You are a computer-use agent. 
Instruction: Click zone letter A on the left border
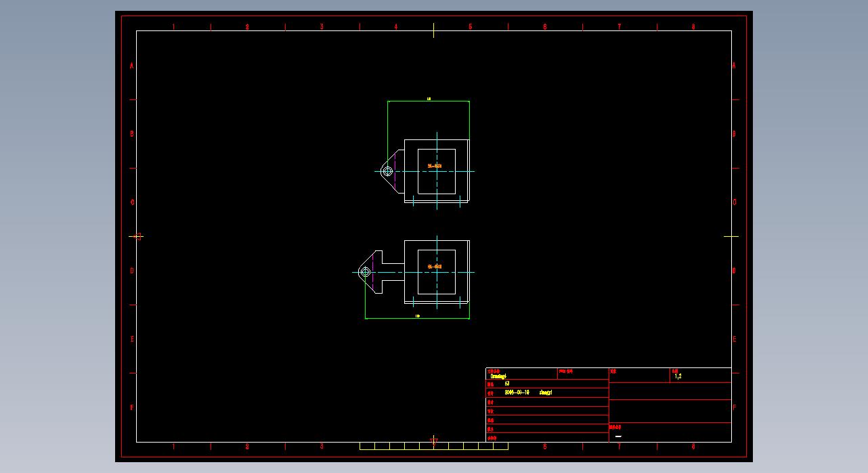coord(132,66)
